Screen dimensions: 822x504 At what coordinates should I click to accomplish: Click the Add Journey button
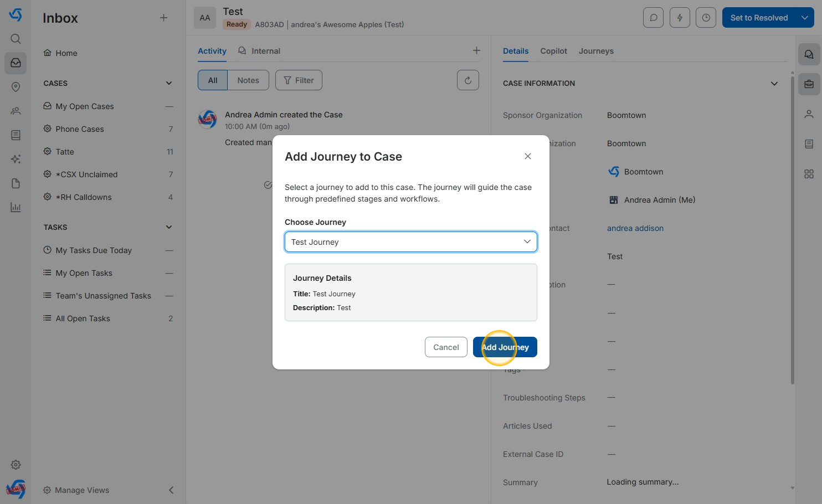click(x=505, y=347)
